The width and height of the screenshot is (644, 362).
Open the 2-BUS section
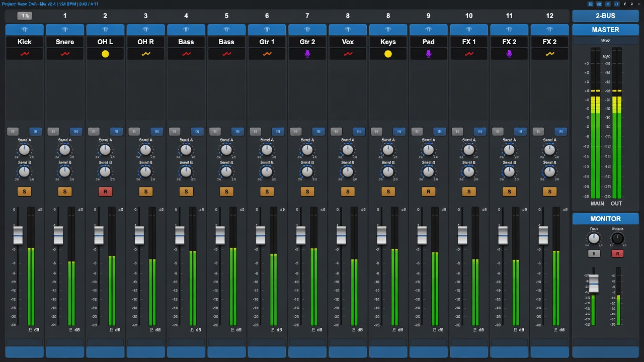[x=605, y=16]
